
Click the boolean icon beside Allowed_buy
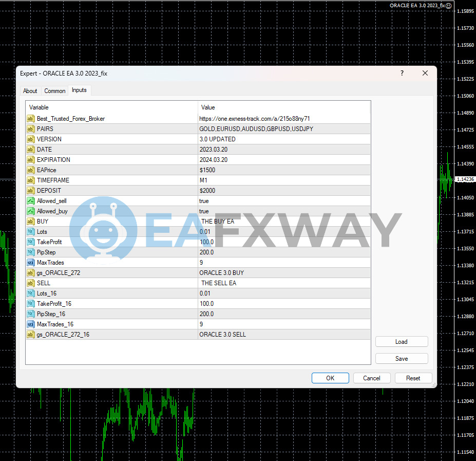point(31,211)
